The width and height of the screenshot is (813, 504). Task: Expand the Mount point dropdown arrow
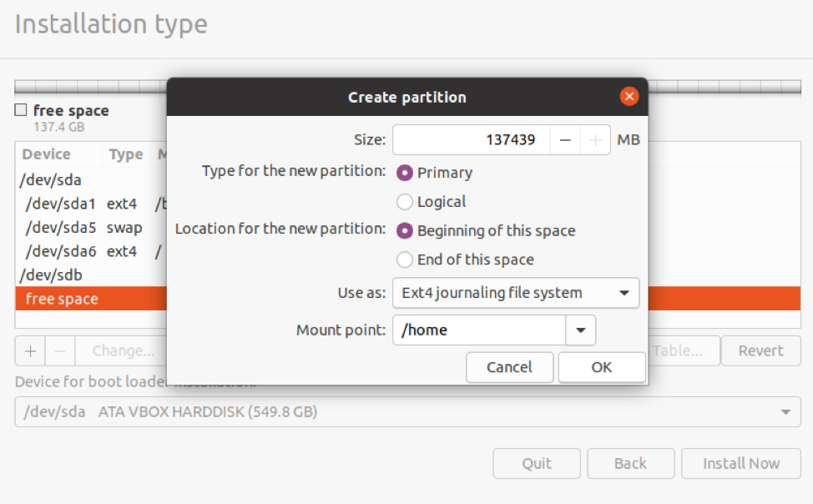click(580, 330)
